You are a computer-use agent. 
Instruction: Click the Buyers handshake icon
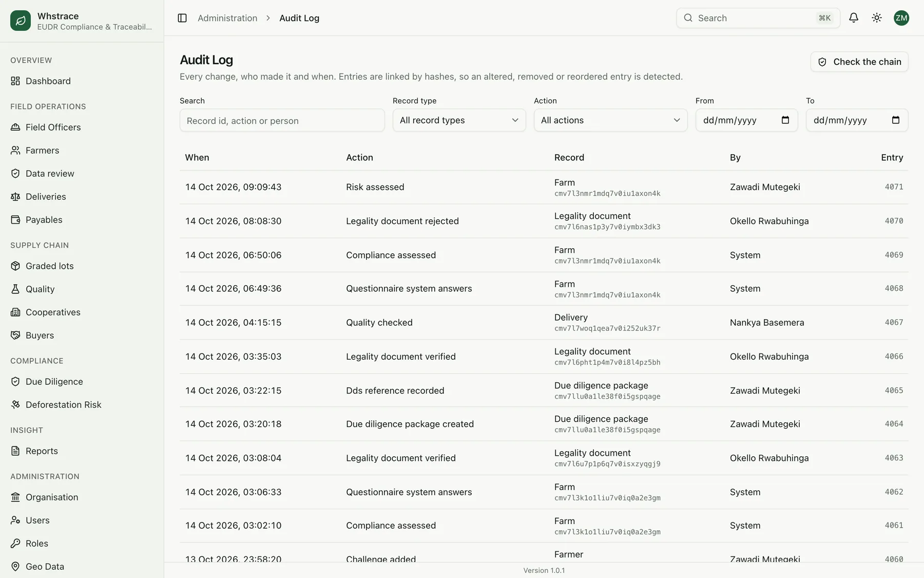click(x=15, y=335)
